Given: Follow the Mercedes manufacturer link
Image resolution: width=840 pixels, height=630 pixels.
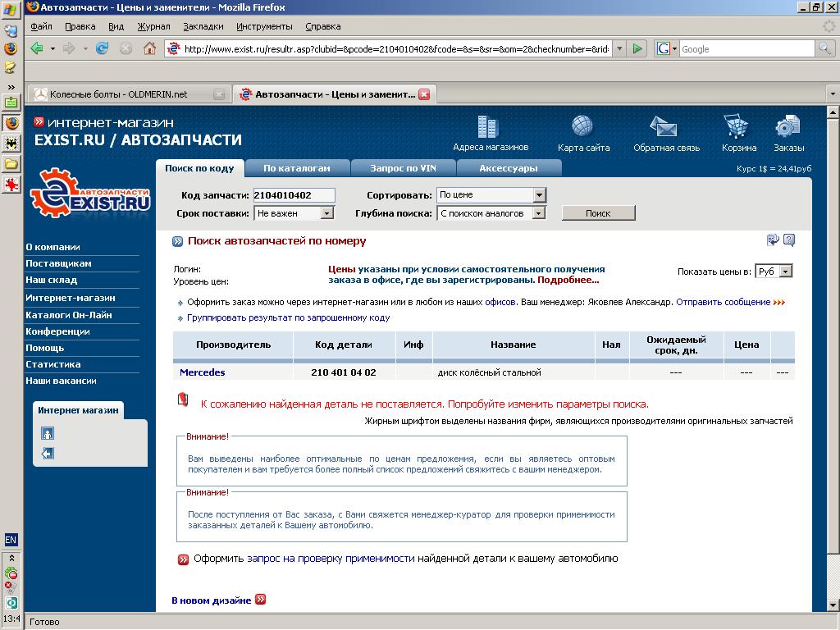Looking at the screenshot, I should click(202, 372).
